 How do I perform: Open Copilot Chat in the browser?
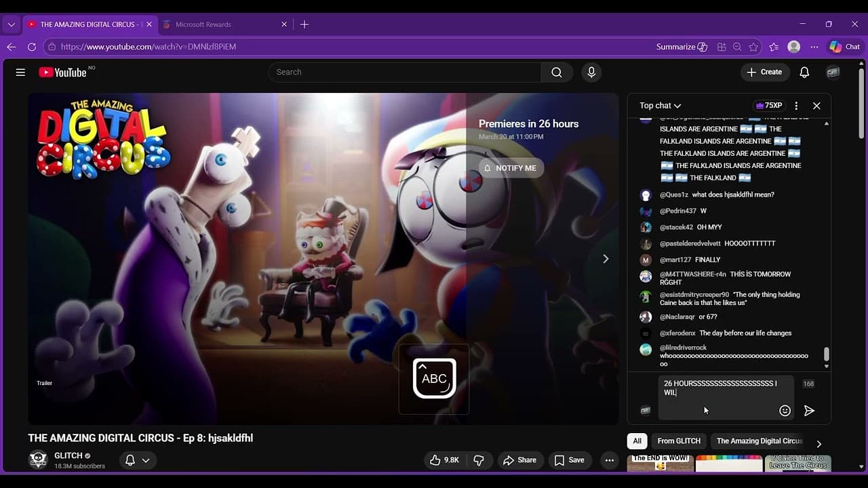click(845, 47)
